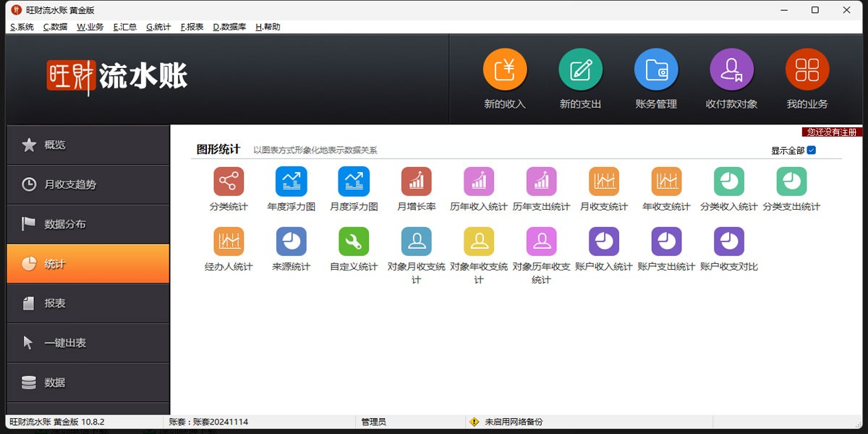Open the F.报表 menu
Viewport: 868px width, 434px height.
[192, 27]
